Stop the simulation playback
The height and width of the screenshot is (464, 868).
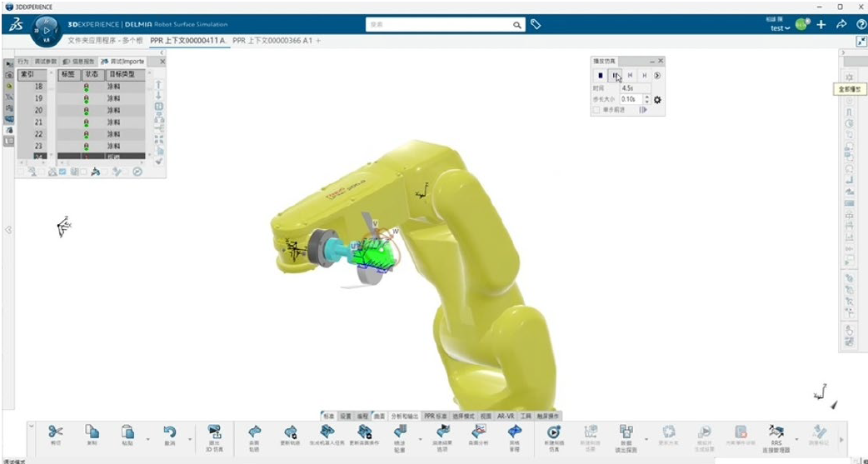[600, 75]
